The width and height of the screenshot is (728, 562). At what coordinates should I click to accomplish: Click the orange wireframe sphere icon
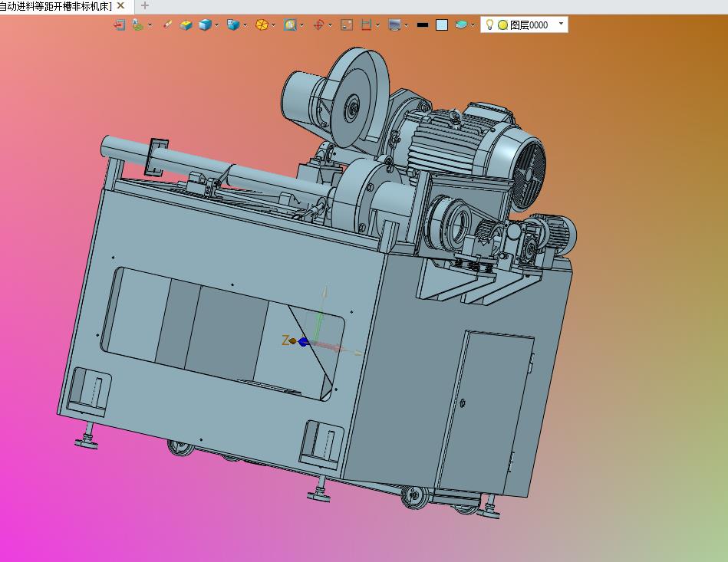tap(262, 25)
